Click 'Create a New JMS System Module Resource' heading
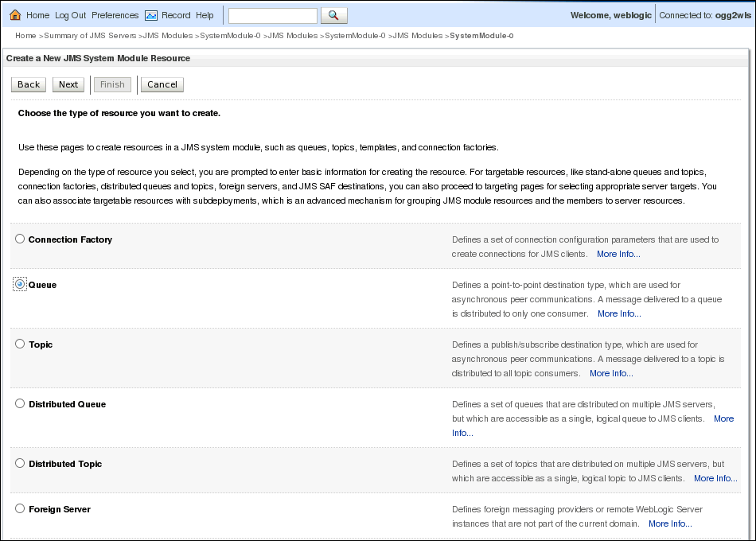This screenshot has width=756, height=541. pos(99,58)
